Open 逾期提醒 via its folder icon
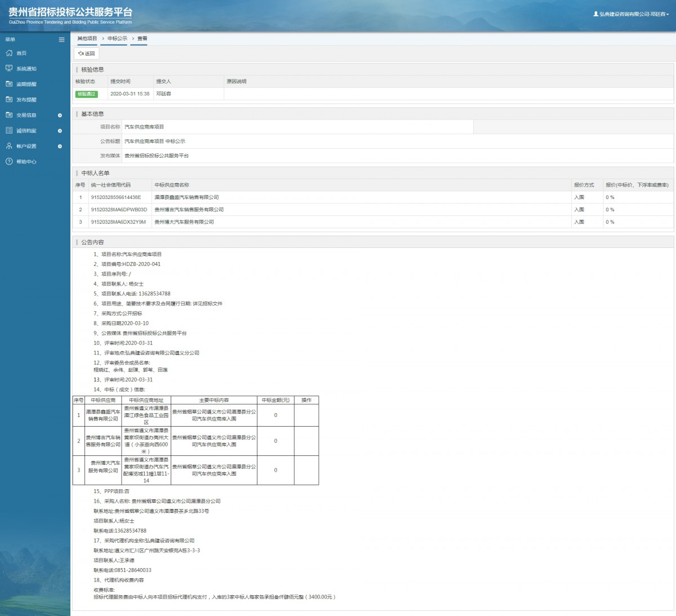 point(9,84)
